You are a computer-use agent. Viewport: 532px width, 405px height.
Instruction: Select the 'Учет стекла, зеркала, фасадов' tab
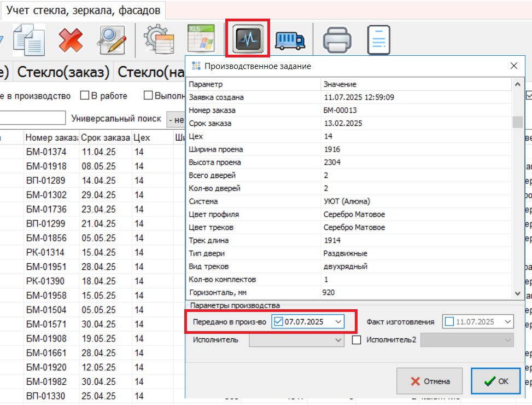point(83,9)
